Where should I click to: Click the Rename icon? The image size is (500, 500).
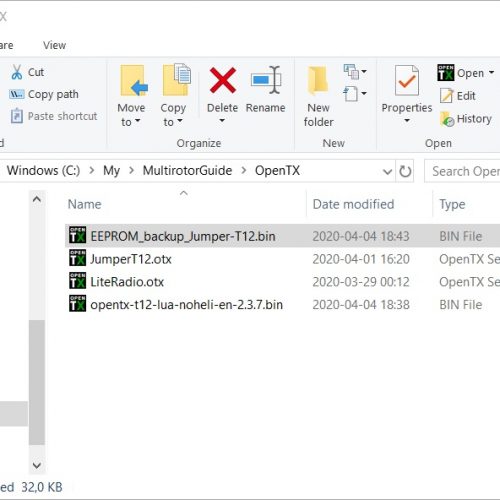[266, 80]
